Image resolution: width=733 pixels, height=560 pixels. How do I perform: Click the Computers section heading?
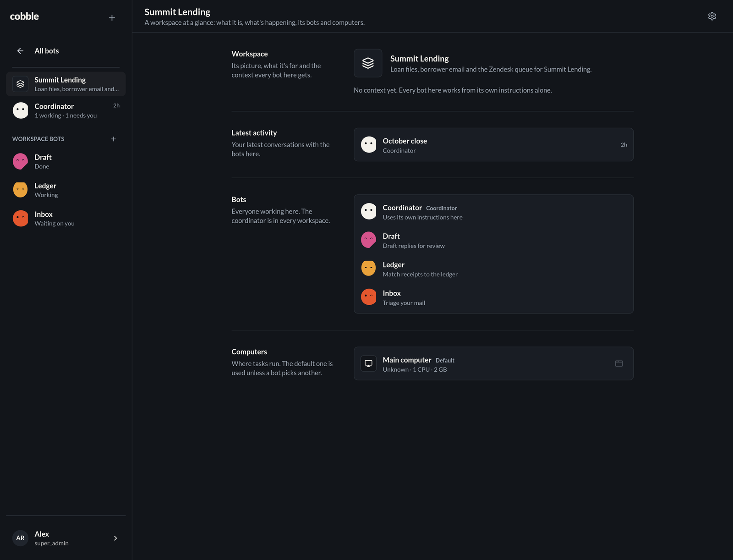[249, 352]
